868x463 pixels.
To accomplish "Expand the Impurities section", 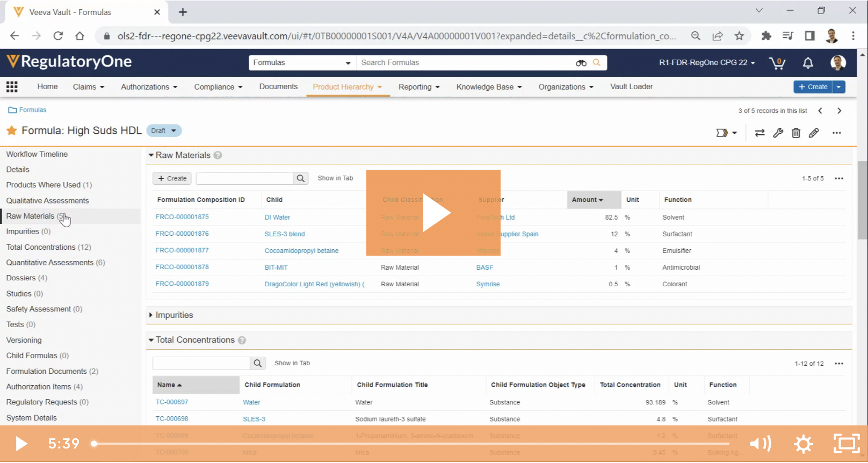I will click(151, 315).
